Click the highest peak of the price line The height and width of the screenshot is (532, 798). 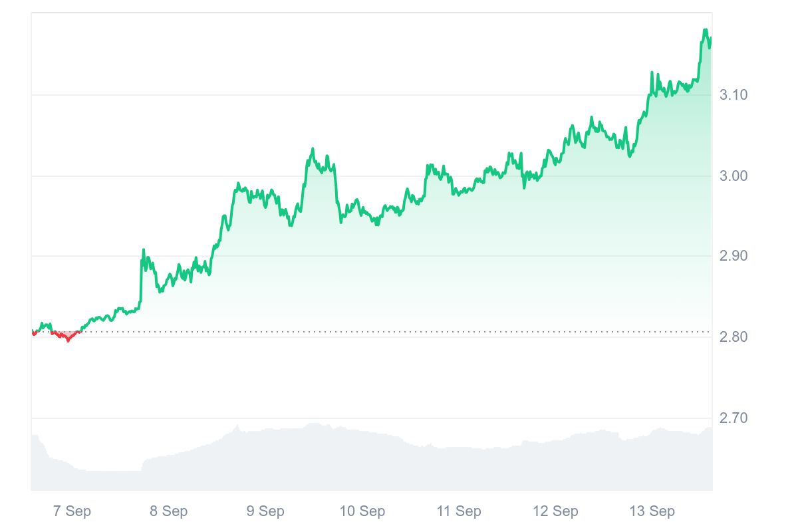pyautogui.click(x=705, y=30)
